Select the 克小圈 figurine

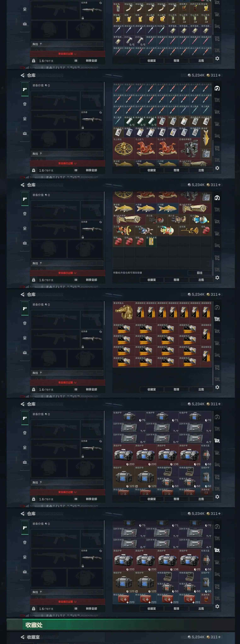click(x=168, y=230)
